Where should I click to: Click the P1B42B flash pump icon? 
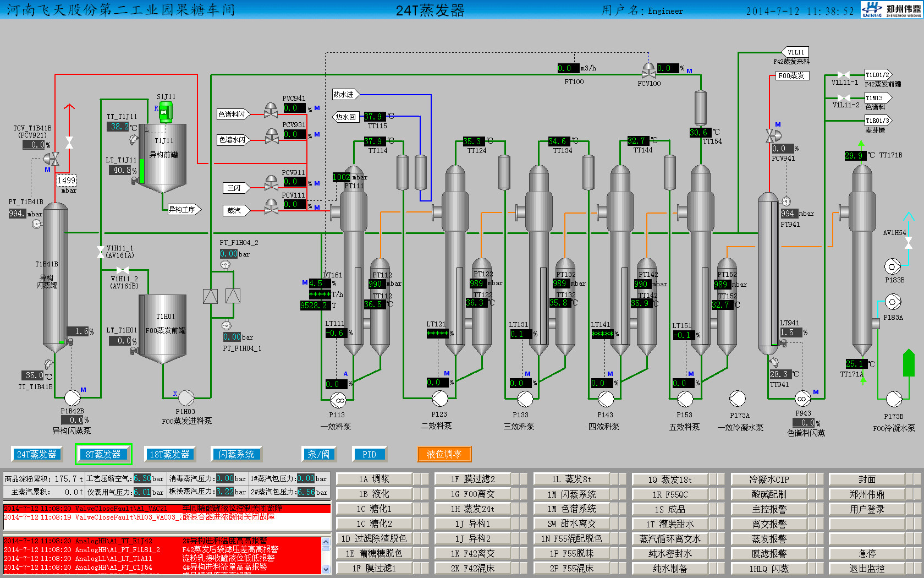click(x=73, y=397)
